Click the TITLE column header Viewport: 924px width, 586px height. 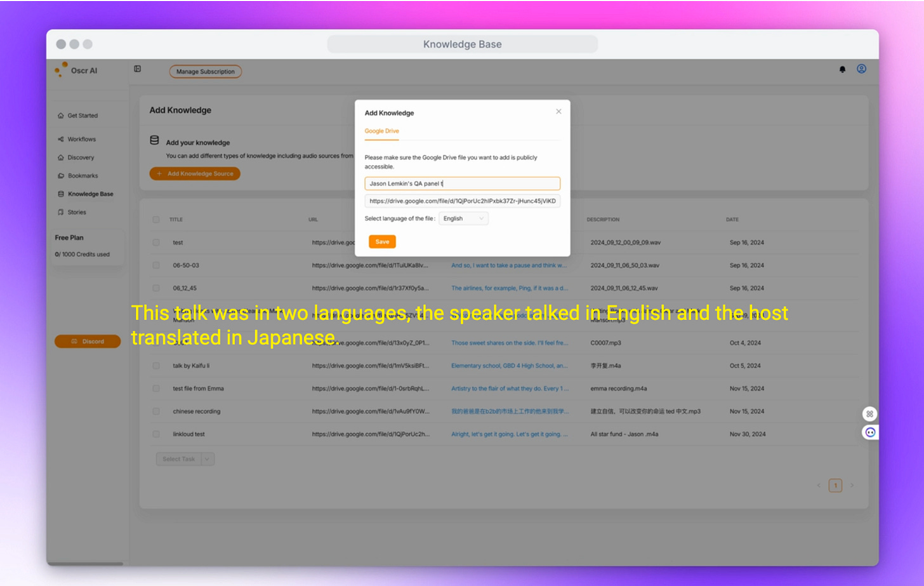(x=176, y=220)
